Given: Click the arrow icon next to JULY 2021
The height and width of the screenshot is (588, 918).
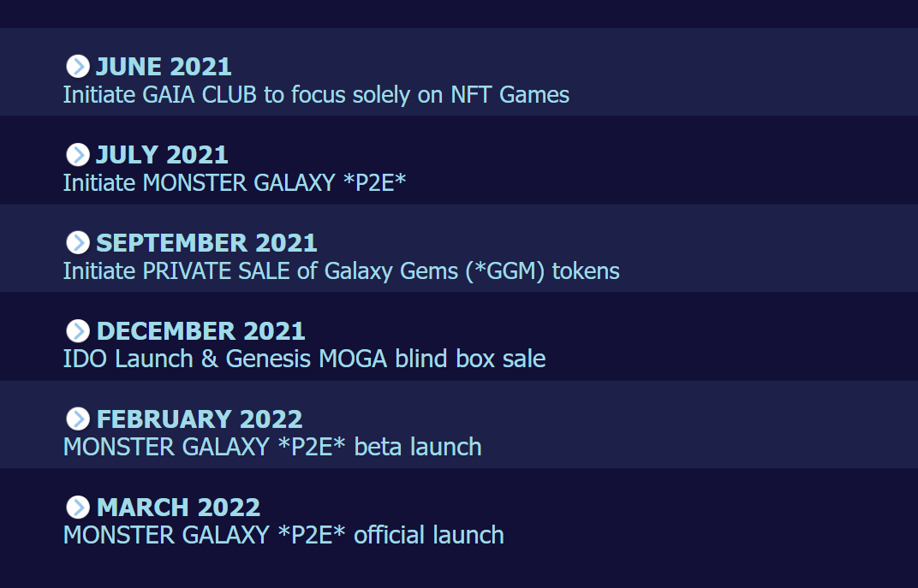Looking at the screenshot, I should point(77,154).
